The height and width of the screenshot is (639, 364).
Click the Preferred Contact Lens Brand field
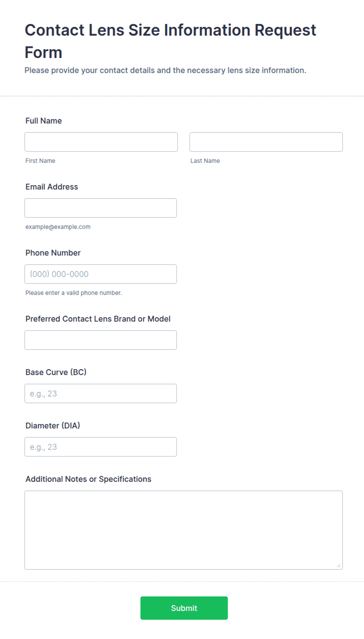[101, 340]
